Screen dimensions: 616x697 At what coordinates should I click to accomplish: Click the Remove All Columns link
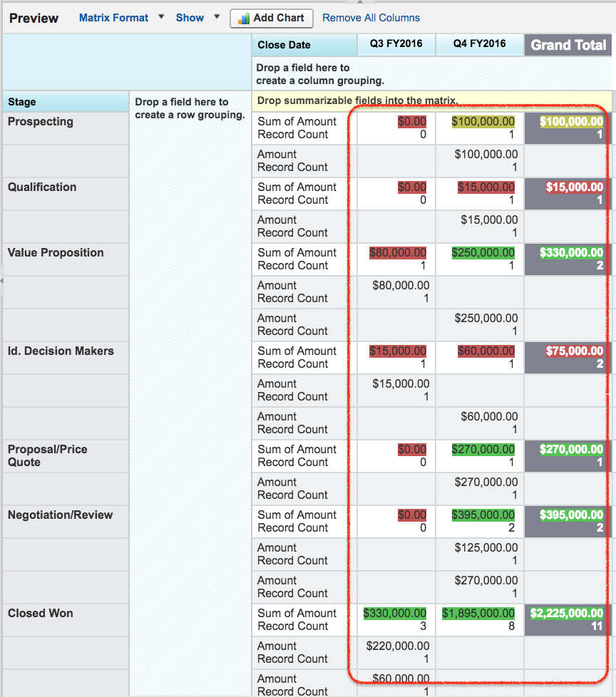coord(371,18)
